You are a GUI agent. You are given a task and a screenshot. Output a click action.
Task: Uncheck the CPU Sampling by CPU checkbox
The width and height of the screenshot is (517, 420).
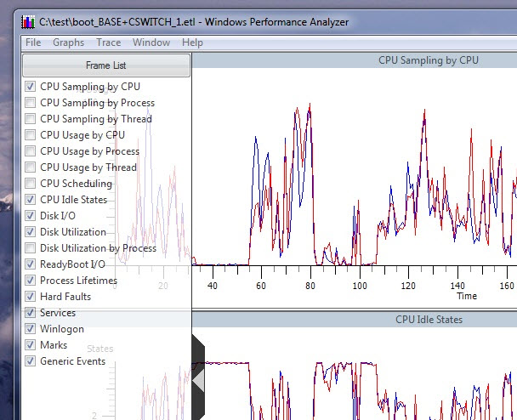[x=31, y=87]
